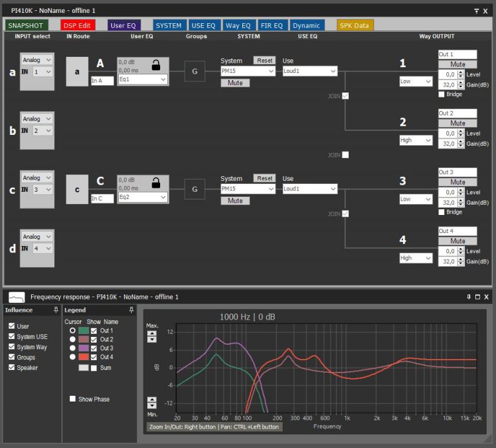Pin the Frequency response window
The width and height of the screenshot is (496, 448).
tap(468, 297)
